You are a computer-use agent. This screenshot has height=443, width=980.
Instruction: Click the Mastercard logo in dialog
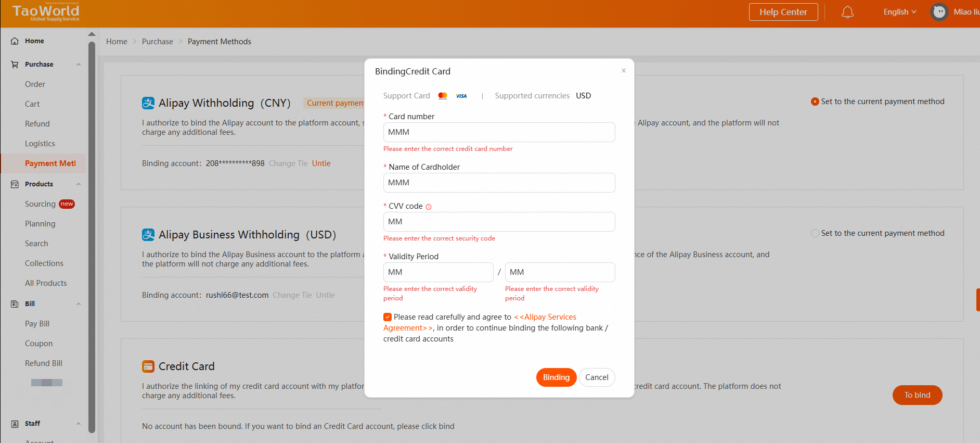[x=443, y=96]
